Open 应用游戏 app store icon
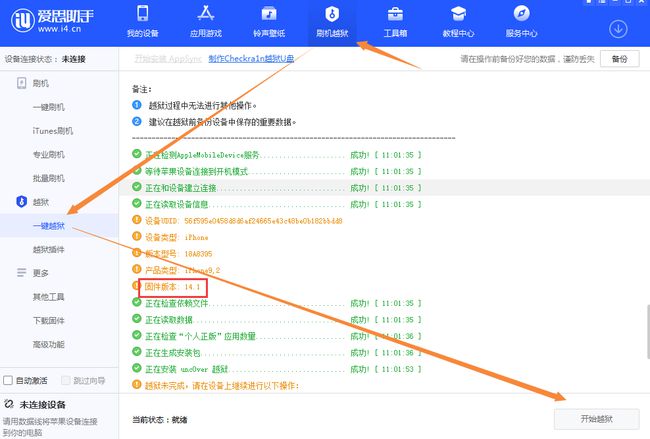Image resolution: width=650 pixels, height=439 pixels. point(206,14)
